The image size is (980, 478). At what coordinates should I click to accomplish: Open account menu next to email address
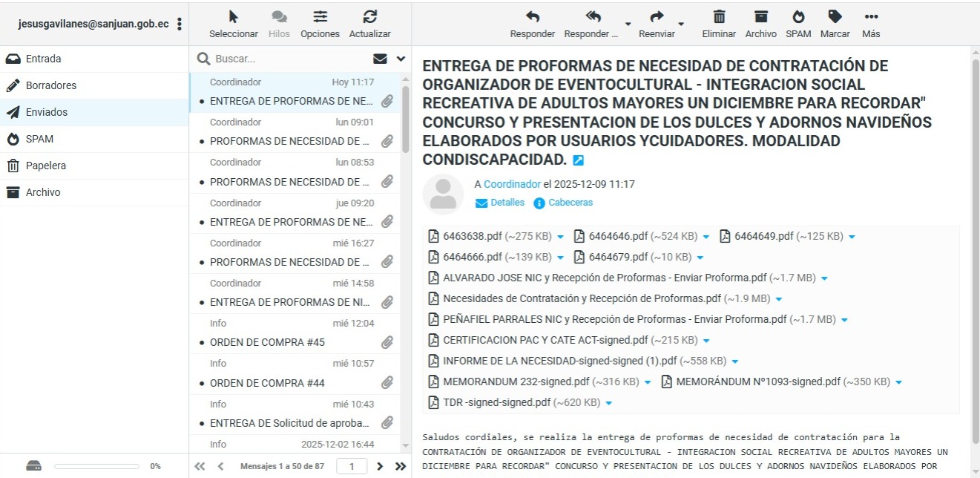point(179,24)
